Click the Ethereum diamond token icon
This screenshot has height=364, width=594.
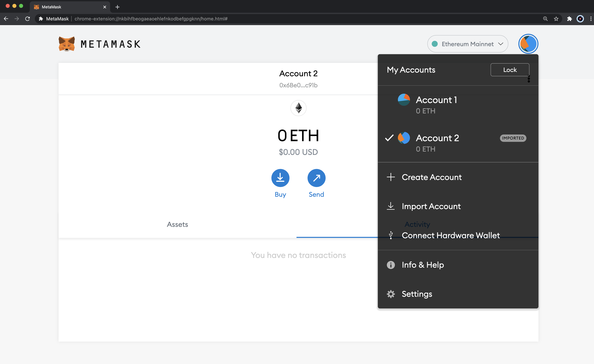coord(299,108)
